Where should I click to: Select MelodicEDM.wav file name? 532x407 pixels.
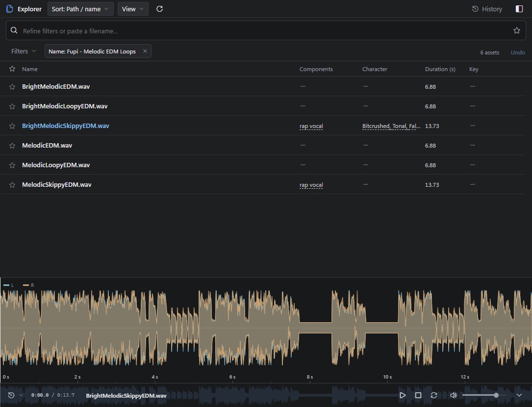coord(47,145)
